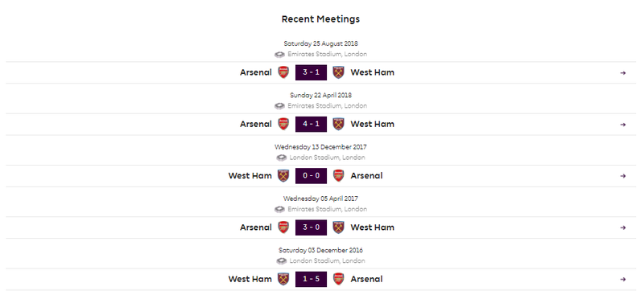Screen dimensions: 644x295
Task: Open the 3 - 1 score box
Action: (x=311, y=72)
